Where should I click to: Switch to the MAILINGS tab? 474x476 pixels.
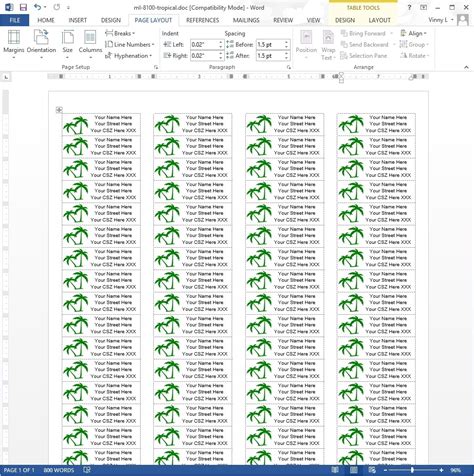tap(246, 20)
